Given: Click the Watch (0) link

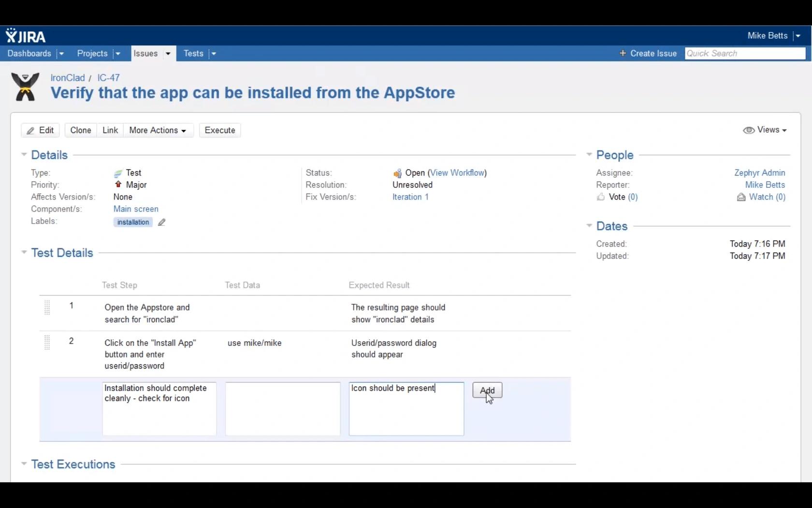Looking at the screenshot, I should [767, 197].
